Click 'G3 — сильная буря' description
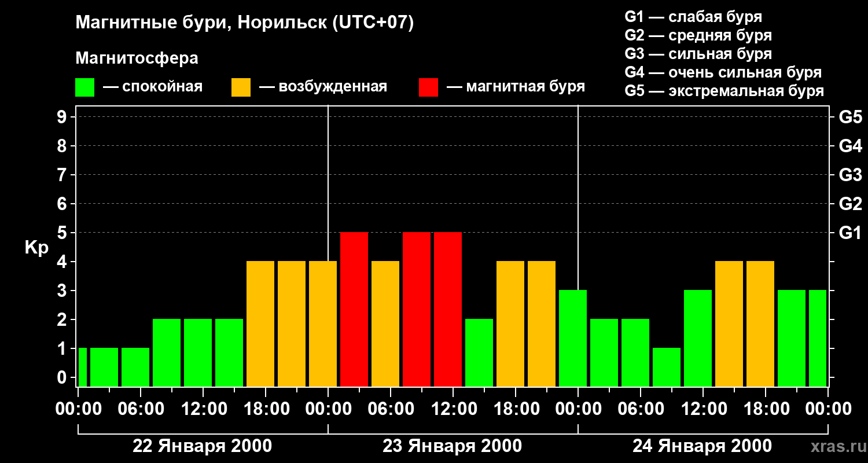This screenshot has height=463, width=868. (698, 54)
